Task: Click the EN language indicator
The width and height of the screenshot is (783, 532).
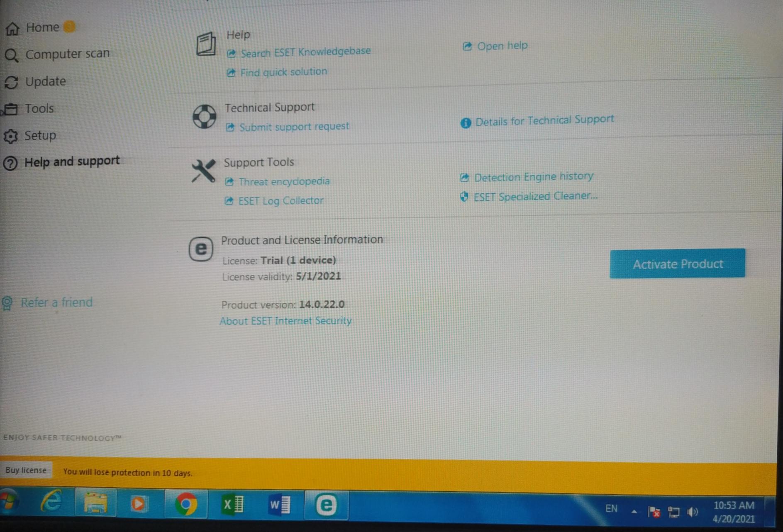Action: (611, 509)
